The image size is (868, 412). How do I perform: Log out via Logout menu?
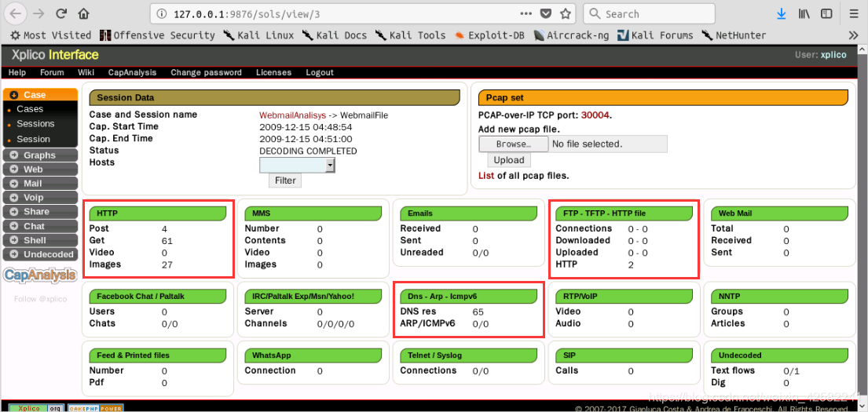[320, 72]
